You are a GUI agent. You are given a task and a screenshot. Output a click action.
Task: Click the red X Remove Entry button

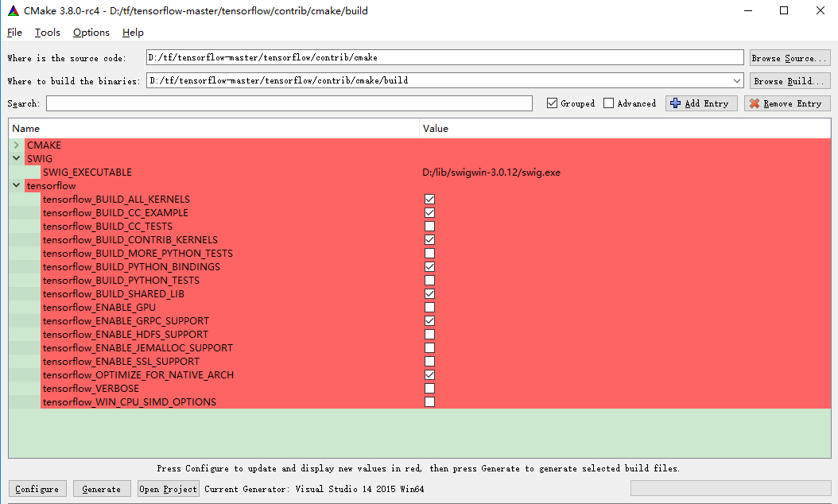click(786, 103)
